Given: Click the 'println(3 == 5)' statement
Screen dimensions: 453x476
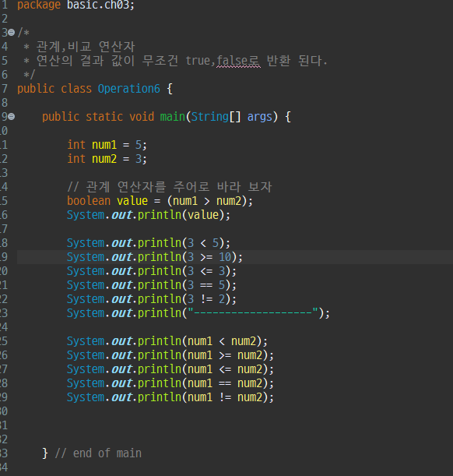Looking at the screenshot, I should click(152, 285).
